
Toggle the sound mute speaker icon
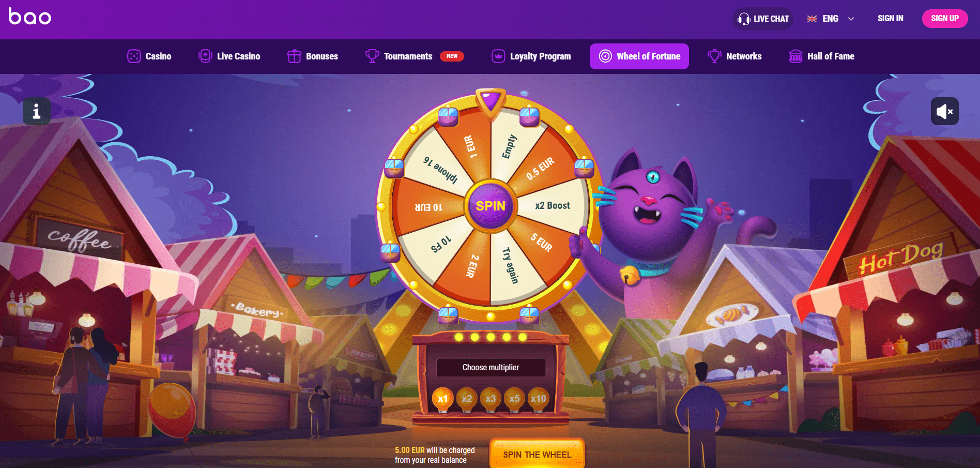944,111
